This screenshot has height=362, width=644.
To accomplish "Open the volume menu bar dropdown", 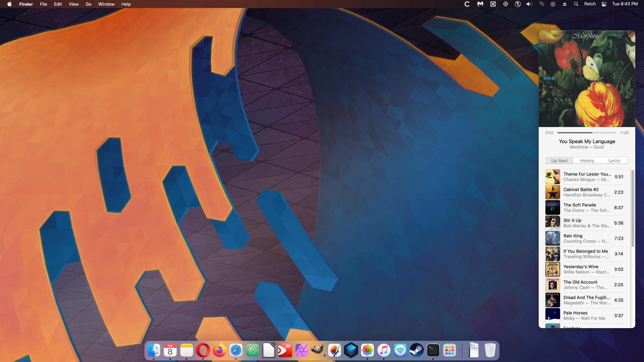I will (x=529, y=4).
